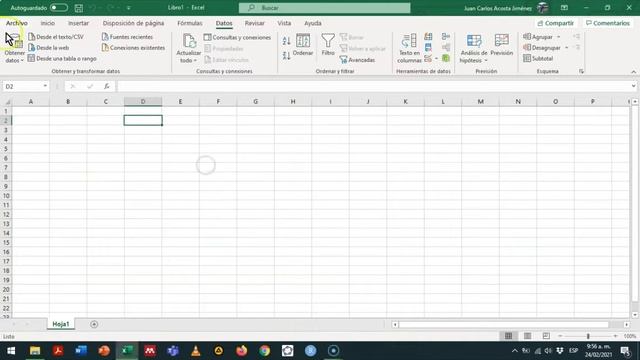
Task: Expand the Desagrupar dropdown arrow
Action: (x=567, y=48)
